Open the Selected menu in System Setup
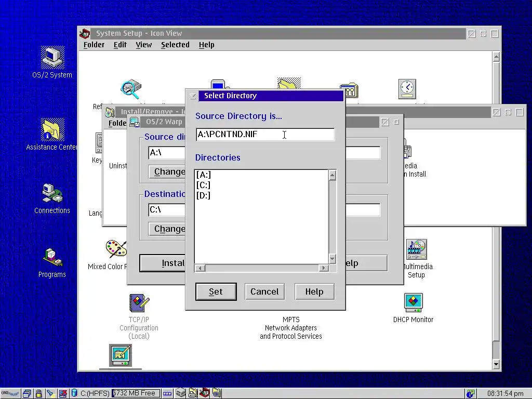 point(175,45)
